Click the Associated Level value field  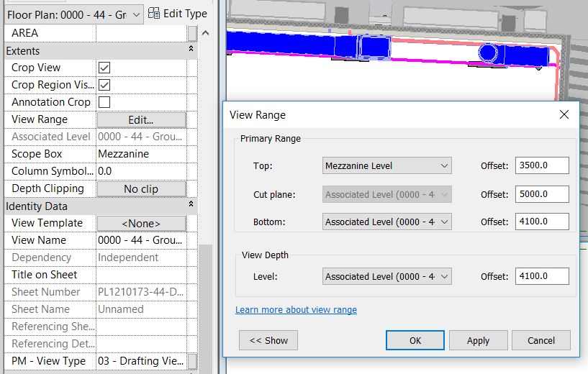coord(141,137)
